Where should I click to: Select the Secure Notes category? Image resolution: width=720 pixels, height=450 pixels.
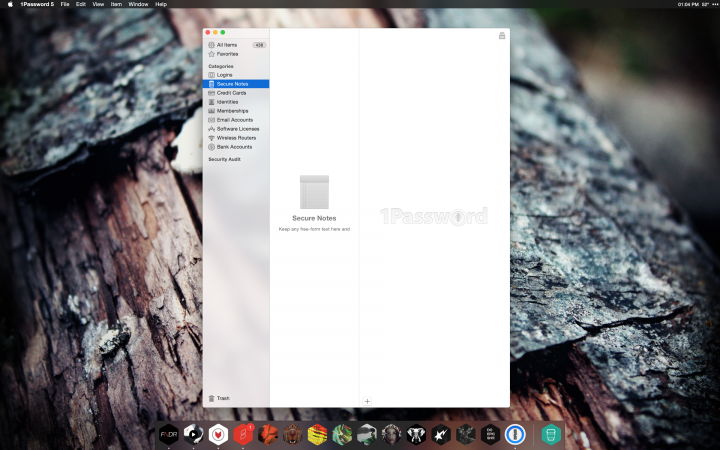point(236,84)
